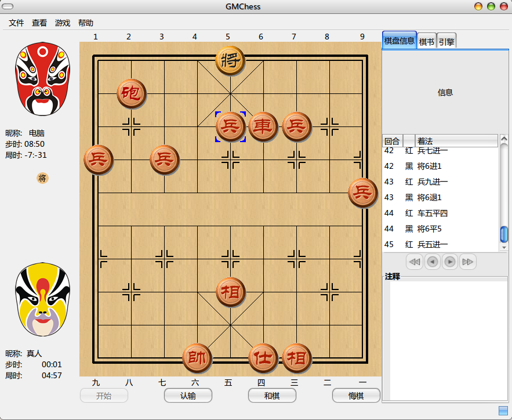Switch to the 棋书 tab

pos(426,42)
